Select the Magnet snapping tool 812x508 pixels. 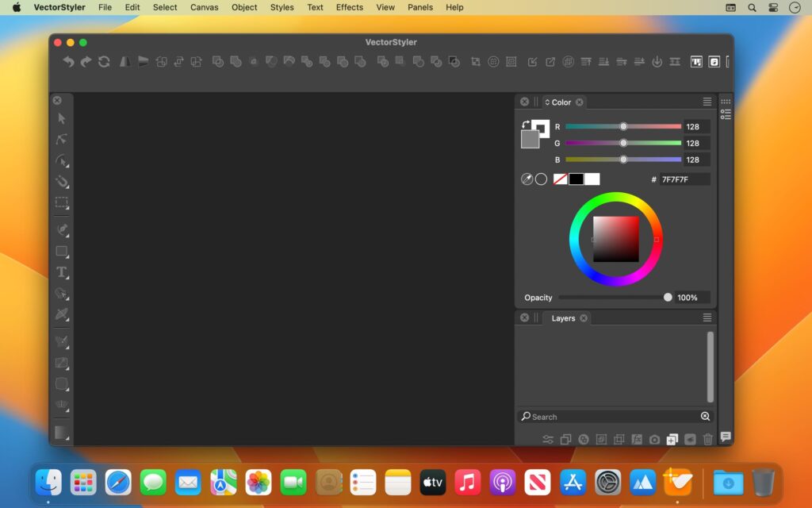[61, 182]
